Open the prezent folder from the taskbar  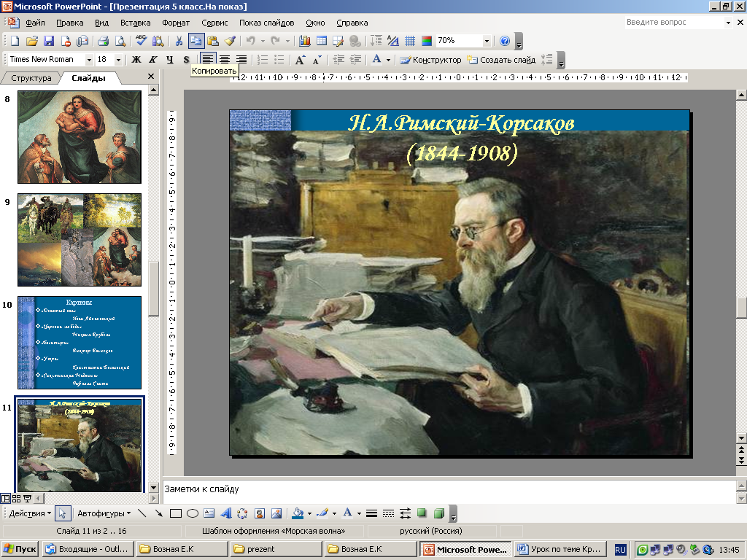276,549
